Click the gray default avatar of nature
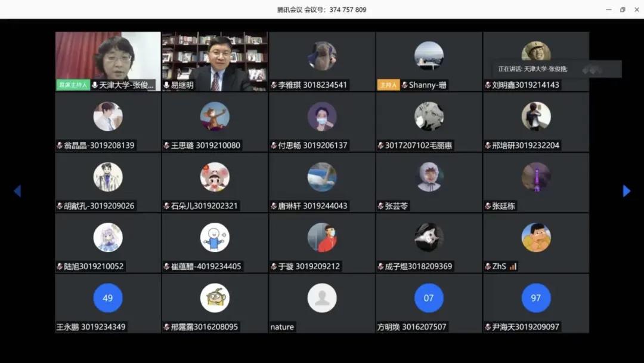This screenshot has width=644, height=363. coord(322,298)
